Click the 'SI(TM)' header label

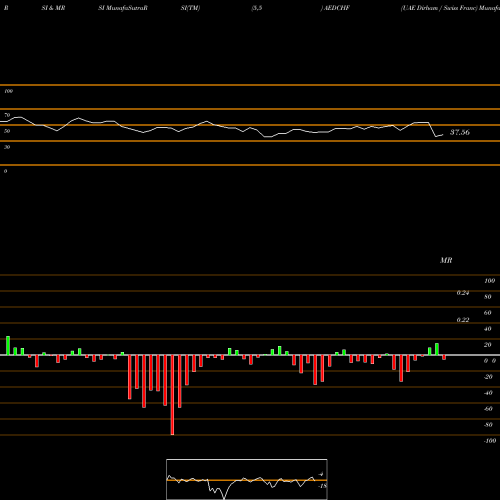(190, 8)
